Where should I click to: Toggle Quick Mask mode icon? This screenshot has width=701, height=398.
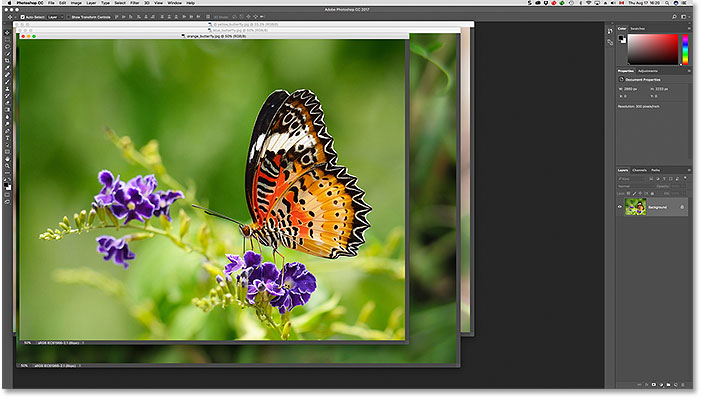[x=7, y=195]
